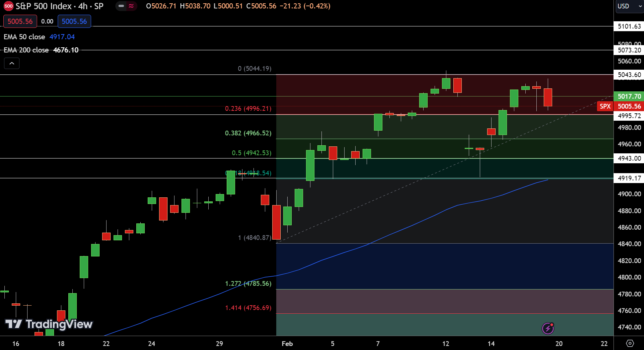Click the 1.414 (4756.69) Fibonacci label

coord(248,308)
